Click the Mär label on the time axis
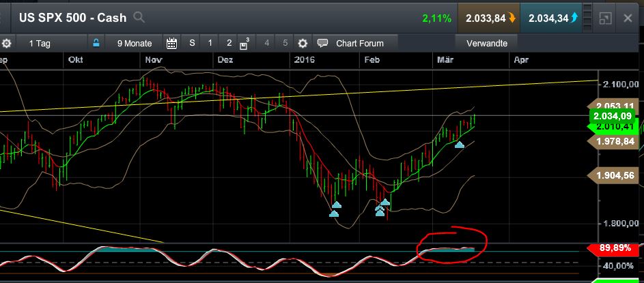The image size is (644, 283). coord(445,60)
